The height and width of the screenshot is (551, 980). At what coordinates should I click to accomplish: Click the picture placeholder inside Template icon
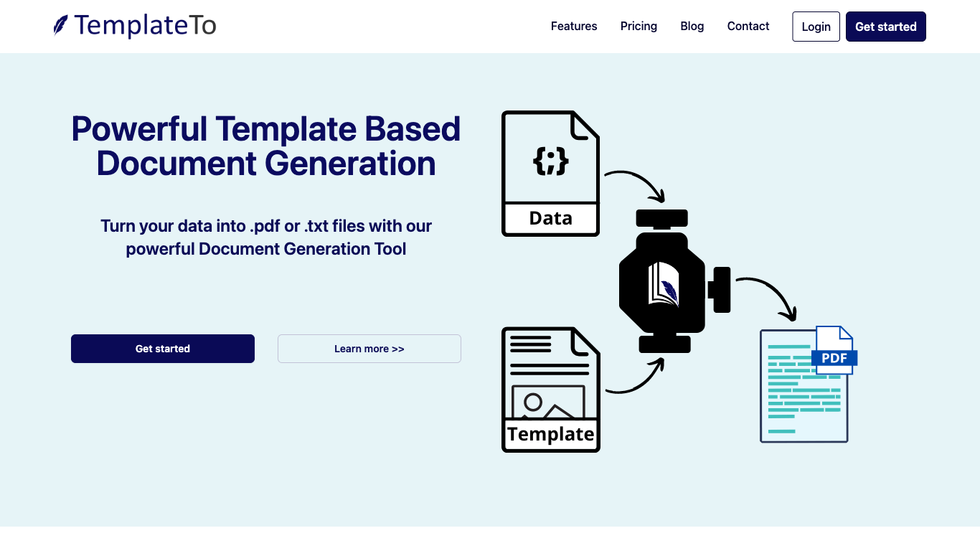coord(548,402)
